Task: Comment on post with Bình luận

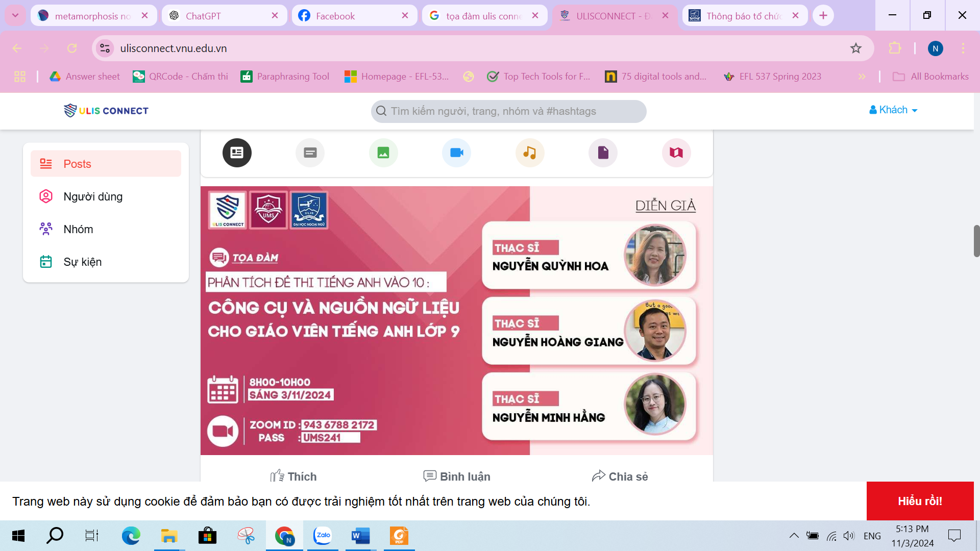Action: [x=457, y=476]
